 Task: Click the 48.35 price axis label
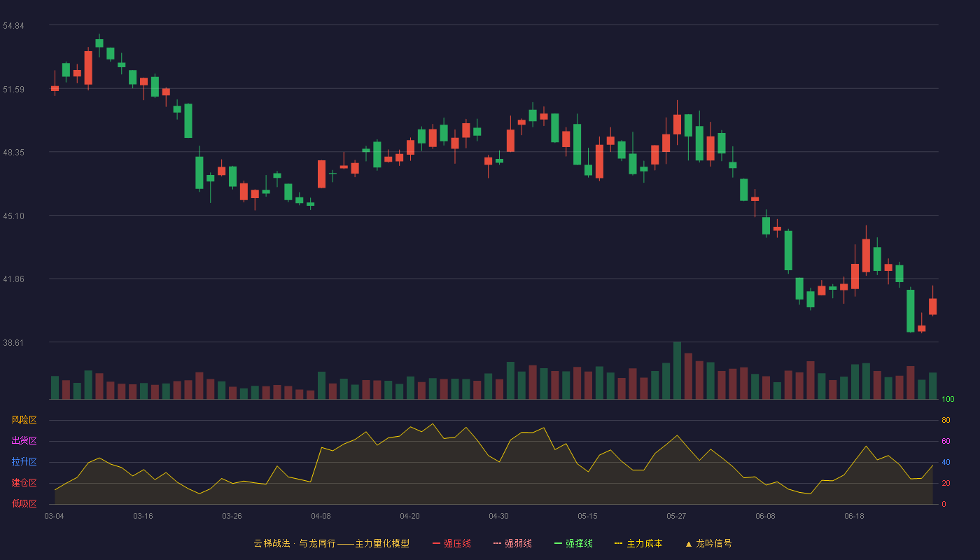(13, 153)
